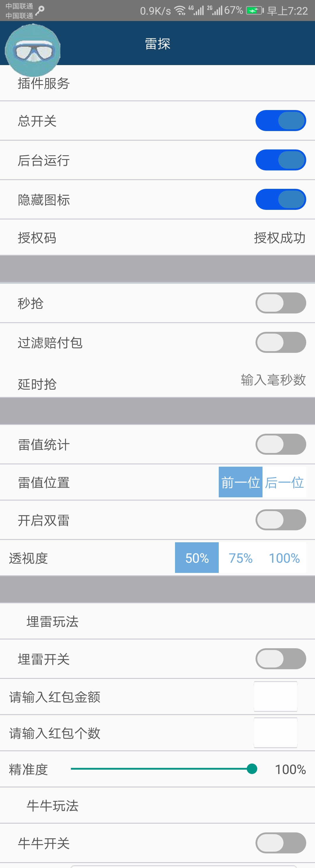
Task: Focus the 输入毫秒数 delay field
Action: coord(273,380)
